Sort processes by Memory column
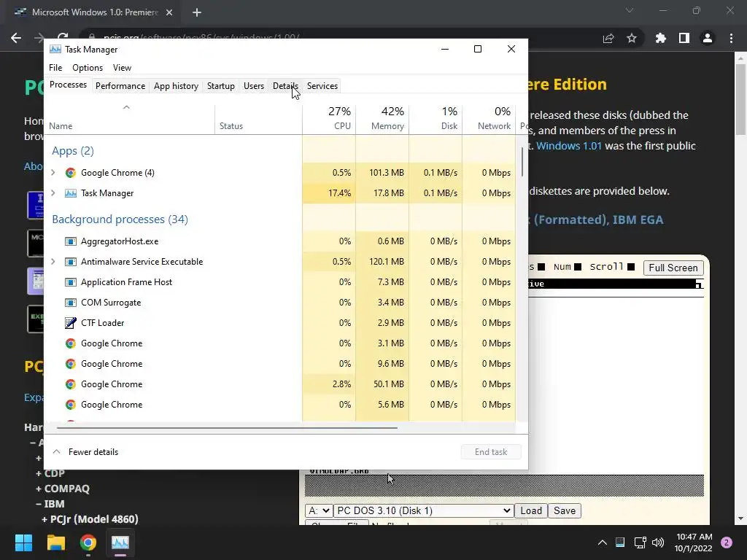Image resolution: width=747 pixels, height=560 pixels. tap(382, 118)
